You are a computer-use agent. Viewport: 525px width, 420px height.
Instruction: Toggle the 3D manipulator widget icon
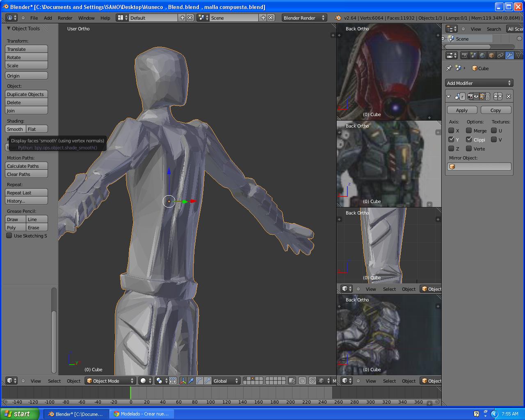click(x=183, y=381)
